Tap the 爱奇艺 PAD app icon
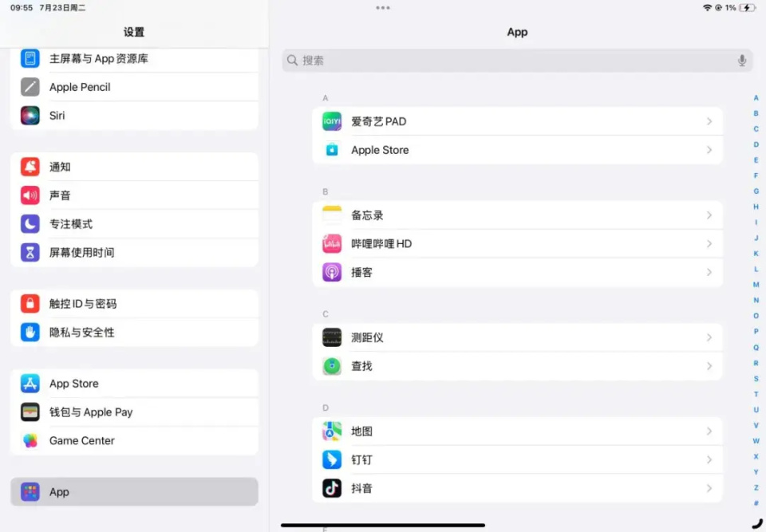 pos(332,121)
